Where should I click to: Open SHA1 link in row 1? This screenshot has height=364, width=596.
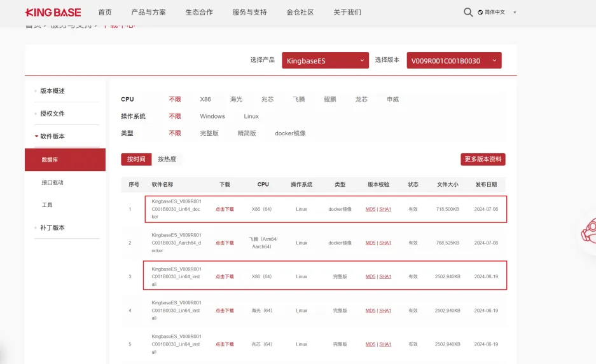tap(385, 209)
